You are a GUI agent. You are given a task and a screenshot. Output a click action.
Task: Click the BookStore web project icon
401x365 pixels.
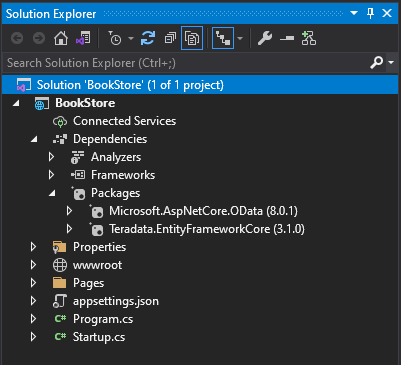point(42,103)
